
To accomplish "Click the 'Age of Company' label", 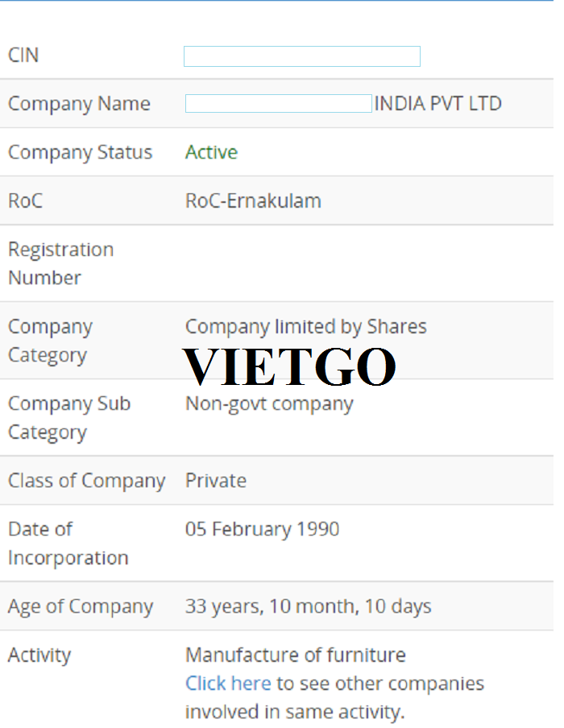I will (x=81, y=607).
